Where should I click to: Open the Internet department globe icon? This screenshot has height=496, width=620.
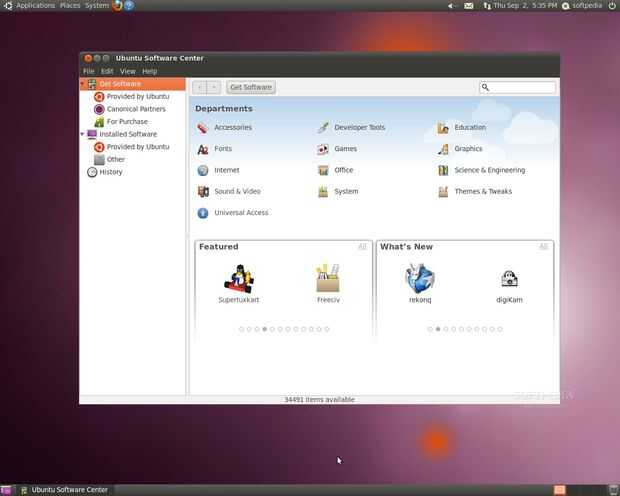(202, 170)
